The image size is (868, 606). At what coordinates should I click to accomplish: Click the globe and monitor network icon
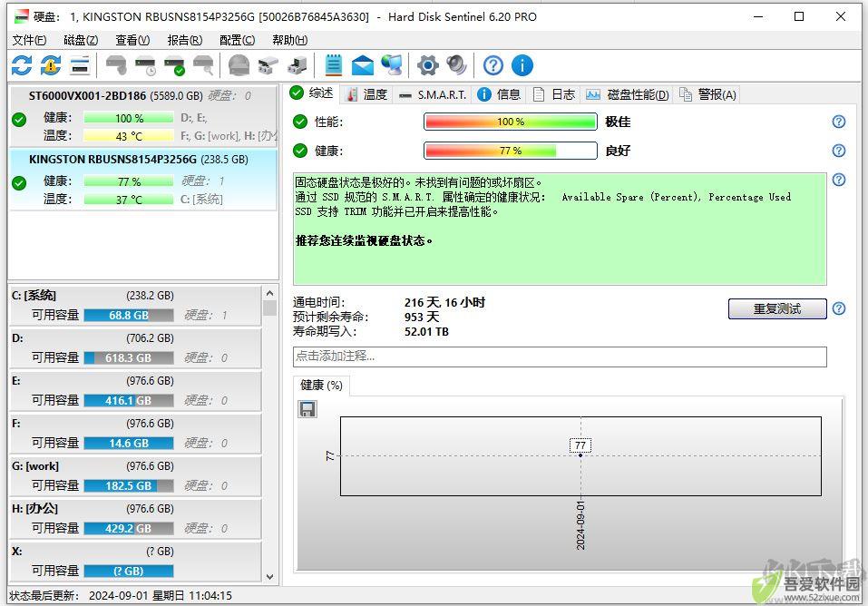[x=392, y=65]
